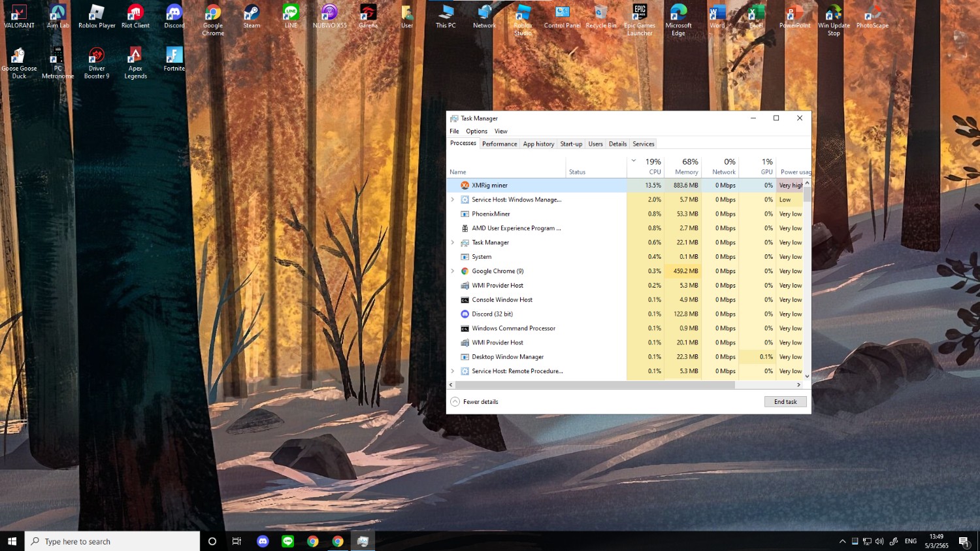
Task: Select the Network desktop icon
Action: (x=485, y=17)
